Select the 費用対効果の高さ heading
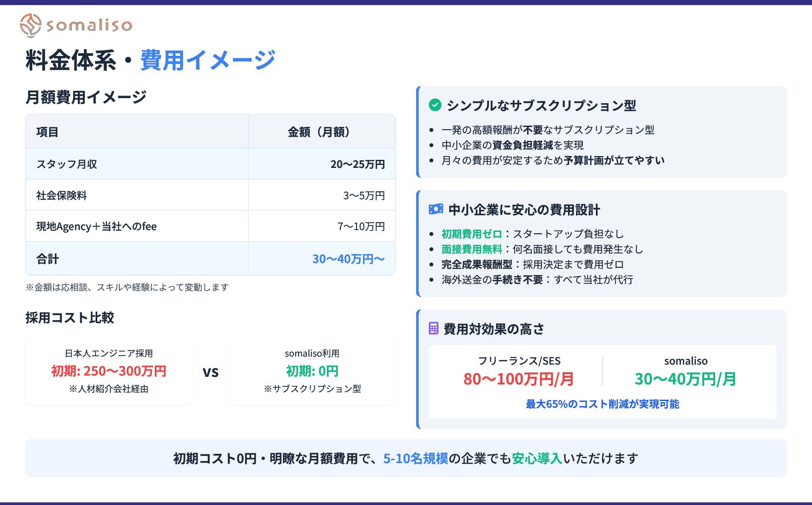Viewport: 812px width, 505px height. tap(494, 329)
